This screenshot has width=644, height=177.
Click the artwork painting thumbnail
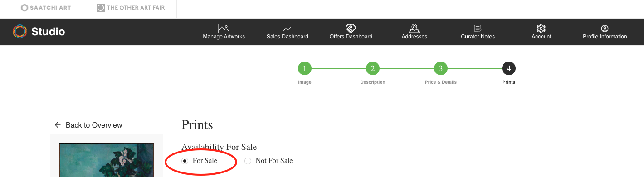tap(107, 160)
